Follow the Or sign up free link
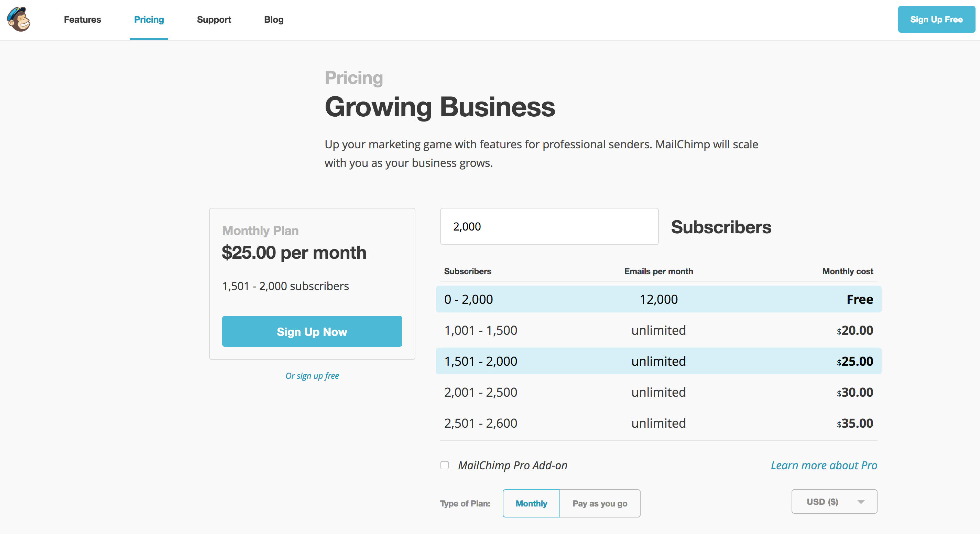980x534 pixels. [x=312, y=376]
